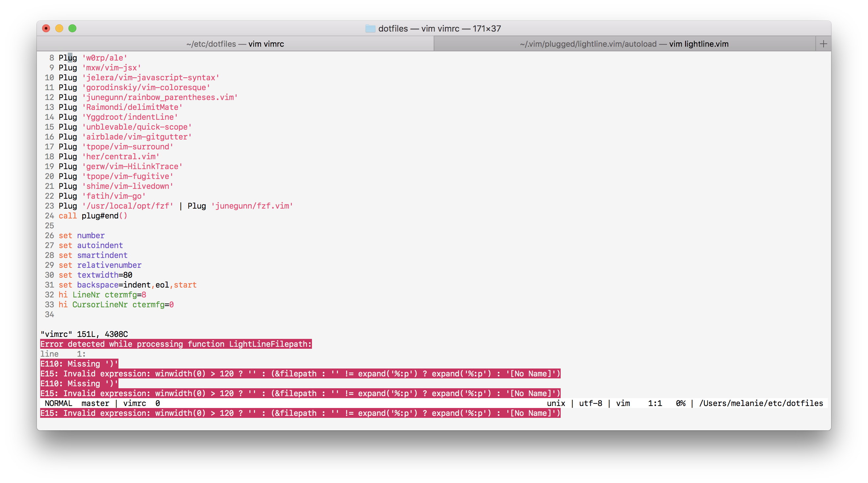This screenshot has width=868, height=483.
Task: Click the master git branch indicator
Action: point(95,403)
